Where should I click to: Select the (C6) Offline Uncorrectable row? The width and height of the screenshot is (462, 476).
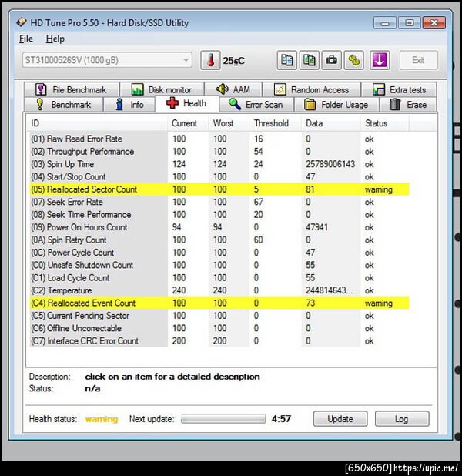click(x=219, y=328)
